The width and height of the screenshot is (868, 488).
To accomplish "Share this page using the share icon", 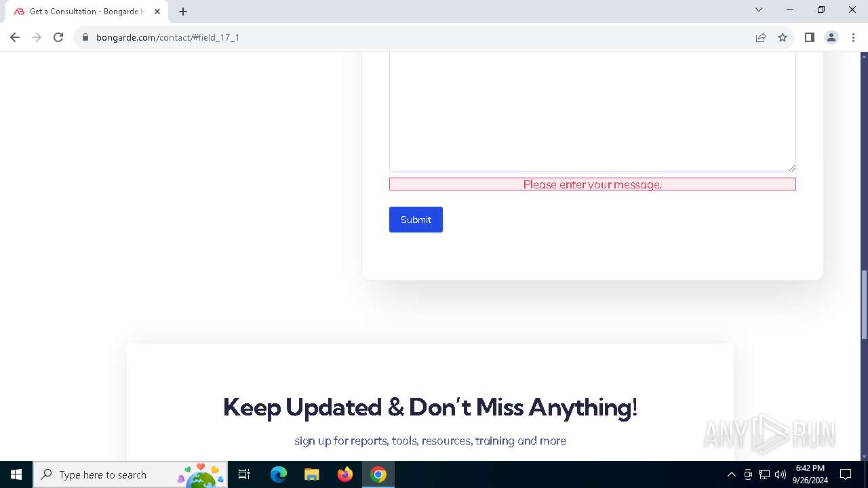I will [761, 37].
